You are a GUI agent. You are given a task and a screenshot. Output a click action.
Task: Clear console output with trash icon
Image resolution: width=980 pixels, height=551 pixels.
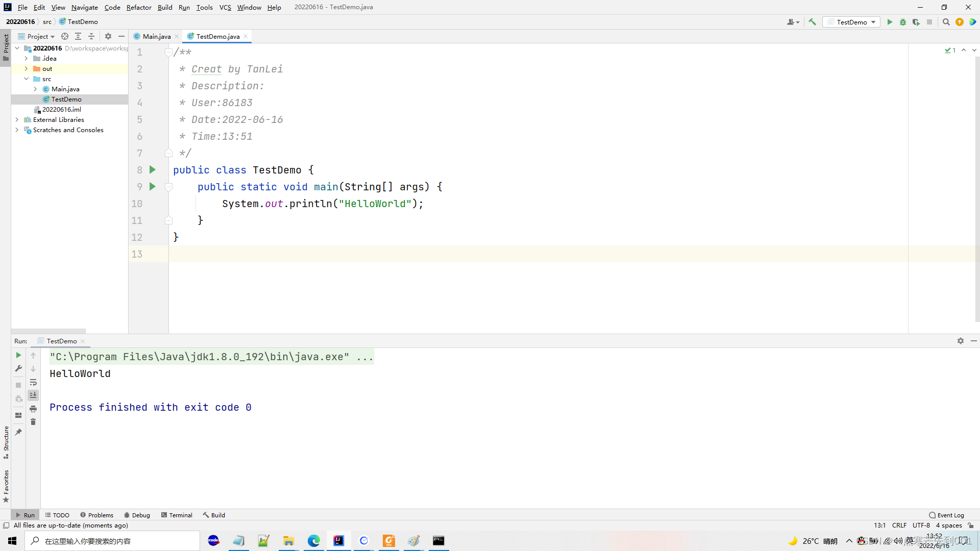tap(33, 422)
